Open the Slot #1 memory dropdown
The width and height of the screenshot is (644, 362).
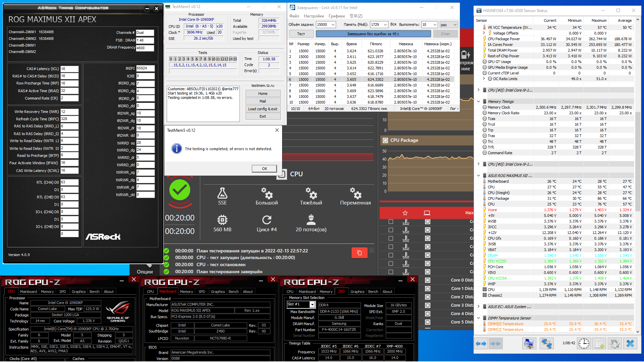pos(312,304)
